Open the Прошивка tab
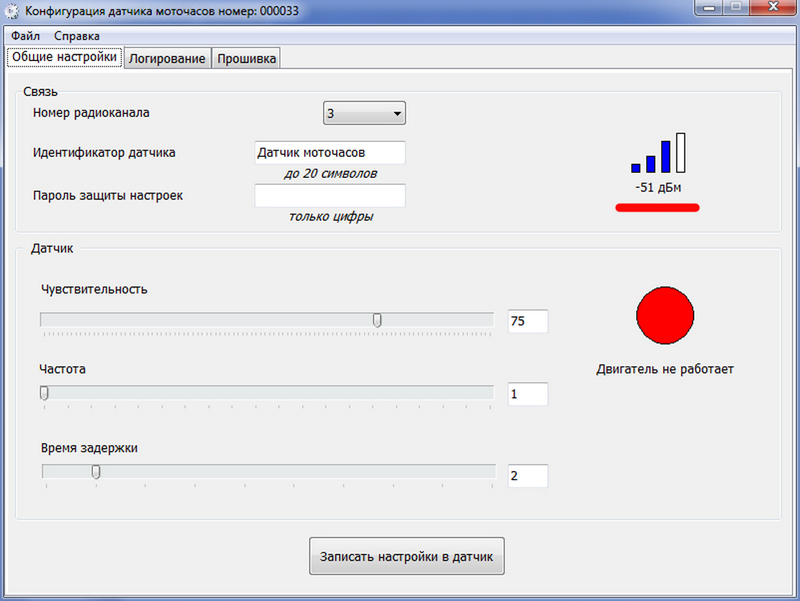Image resolution: width=800 pixels, height=601 pixels. [x=246, y=59]
